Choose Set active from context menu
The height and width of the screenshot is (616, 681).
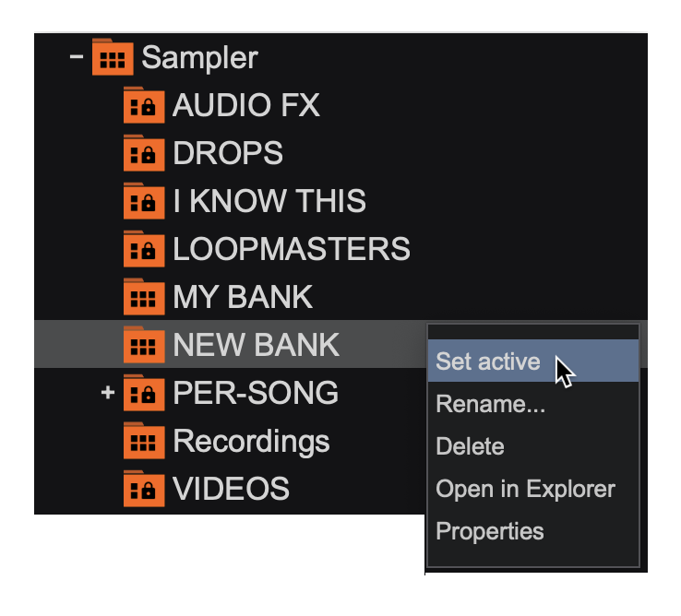pos(488,361)
